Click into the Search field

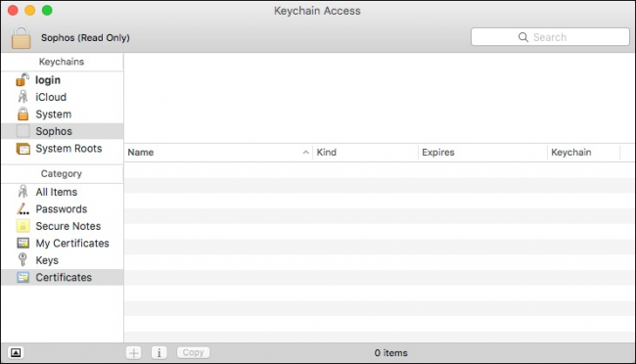[x=550, y=37]
